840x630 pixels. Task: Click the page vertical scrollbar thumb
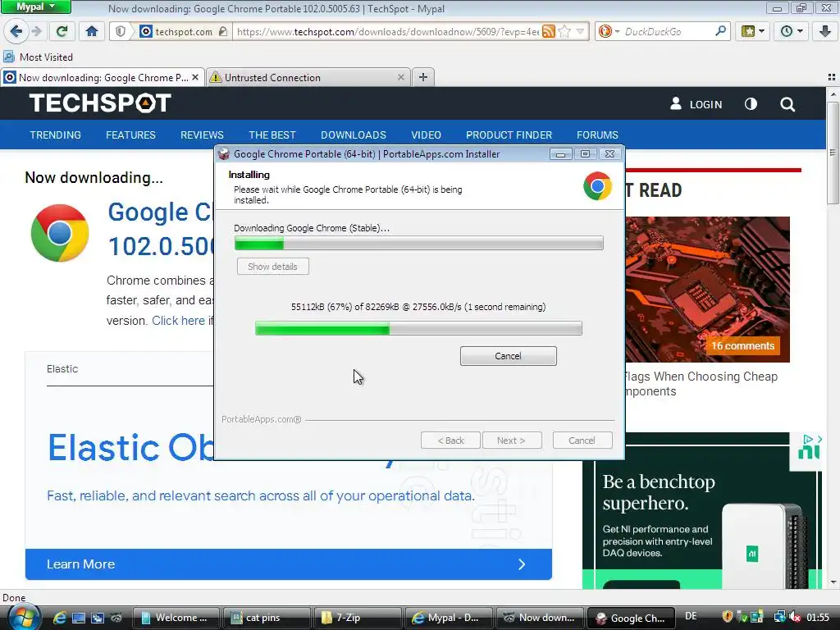(833, 153)
